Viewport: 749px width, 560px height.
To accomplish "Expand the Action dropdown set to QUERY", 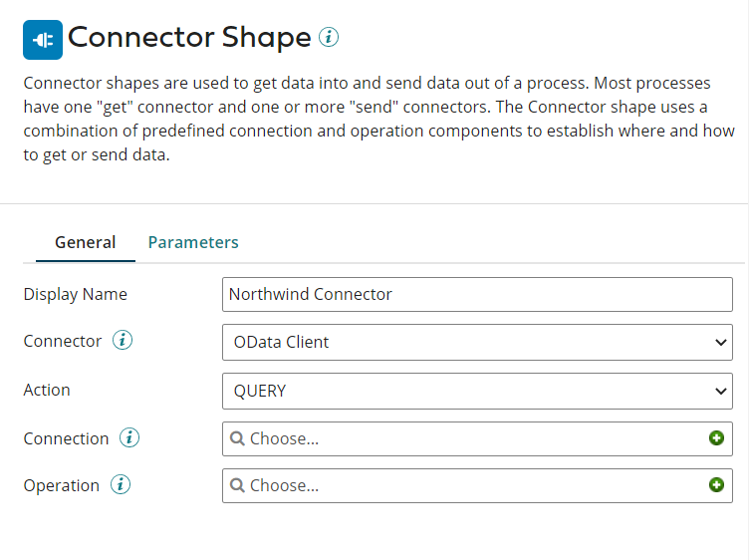I will tap(477, 391).
